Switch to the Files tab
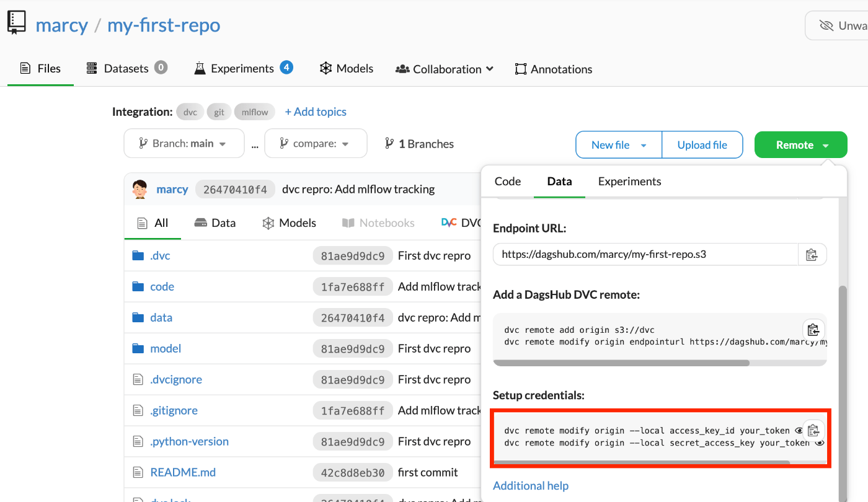868x502 pixels. tap(40, 69)
